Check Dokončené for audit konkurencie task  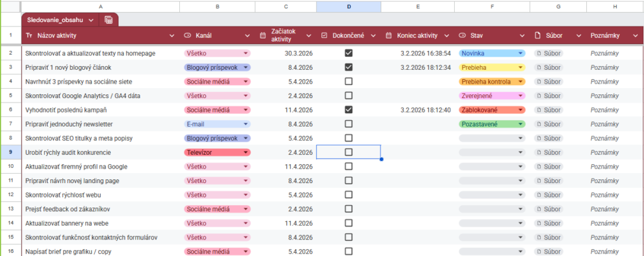coord(348,152)
